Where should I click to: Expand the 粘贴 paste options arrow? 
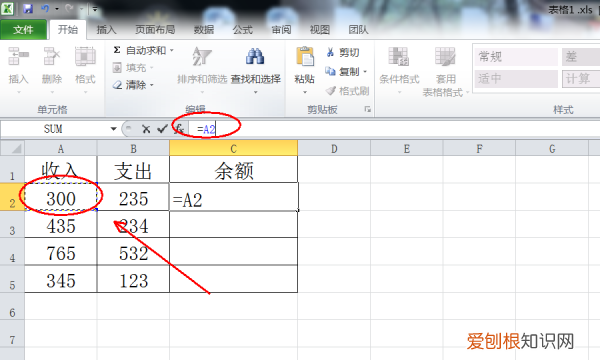pos(305,92)
